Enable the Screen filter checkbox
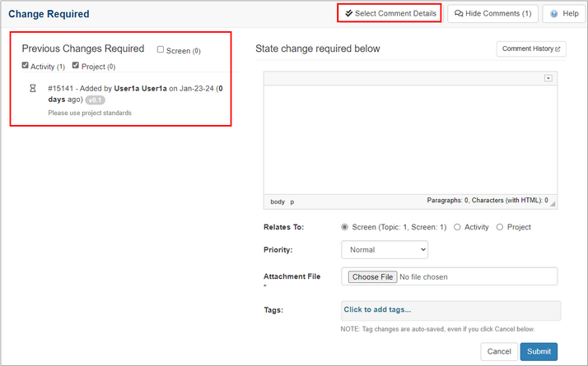 161,50
